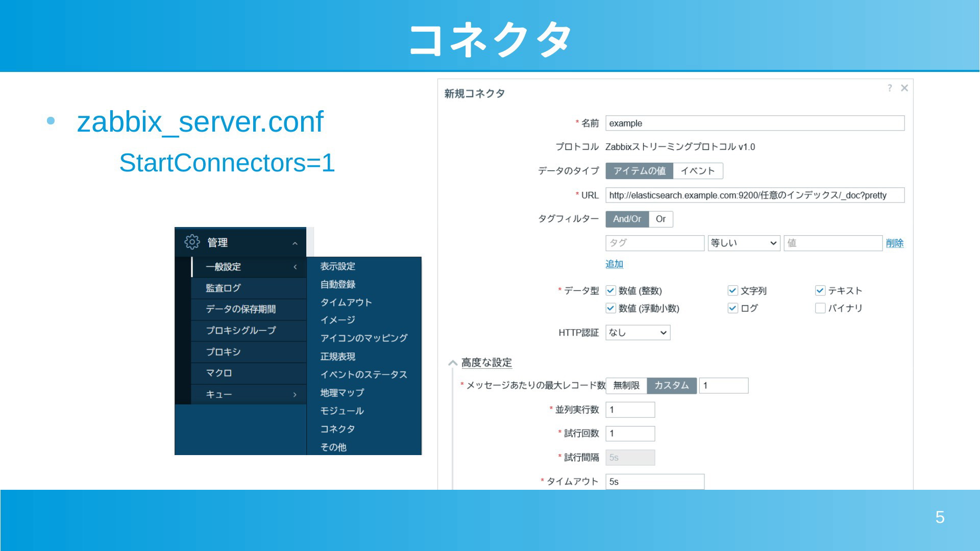Open イベントのステータス submenu entry

tap(364, 374)
